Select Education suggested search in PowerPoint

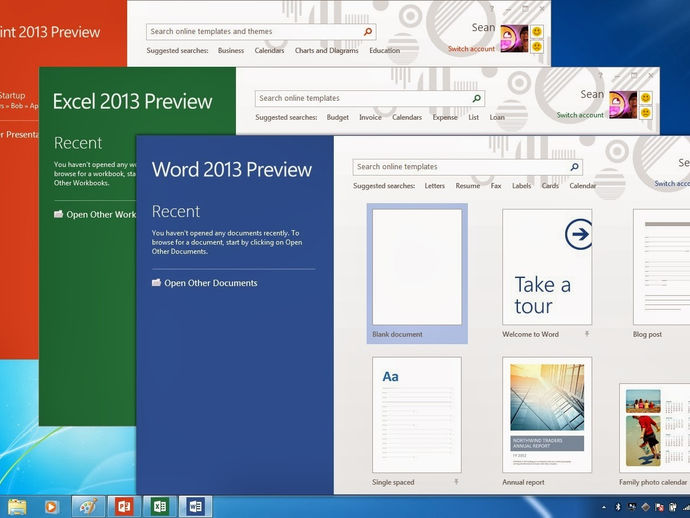(x=385, y=50)
